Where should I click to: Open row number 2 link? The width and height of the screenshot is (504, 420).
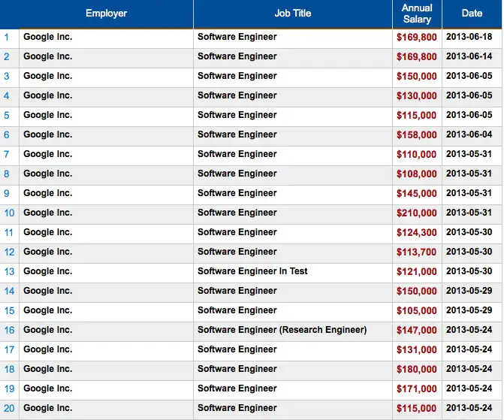pyautogui.click(x=7, y=57)
